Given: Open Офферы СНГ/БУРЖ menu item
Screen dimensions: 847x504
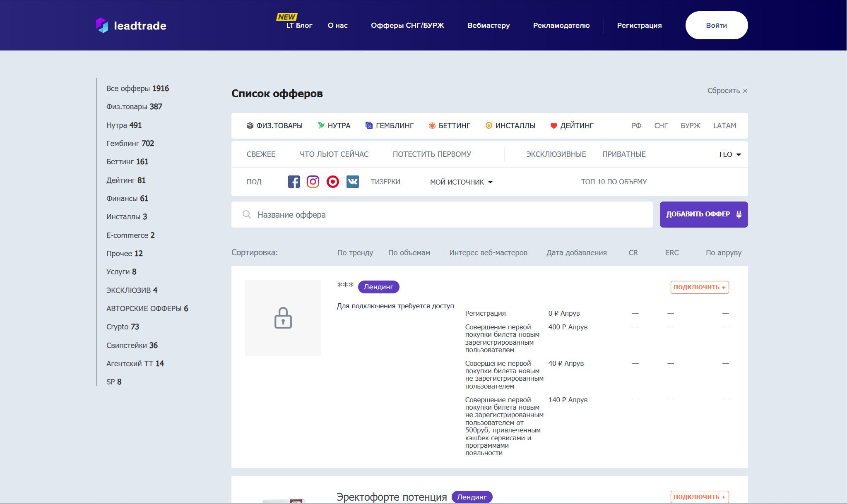Looking at the screenshot, I should tap(407, 25).
